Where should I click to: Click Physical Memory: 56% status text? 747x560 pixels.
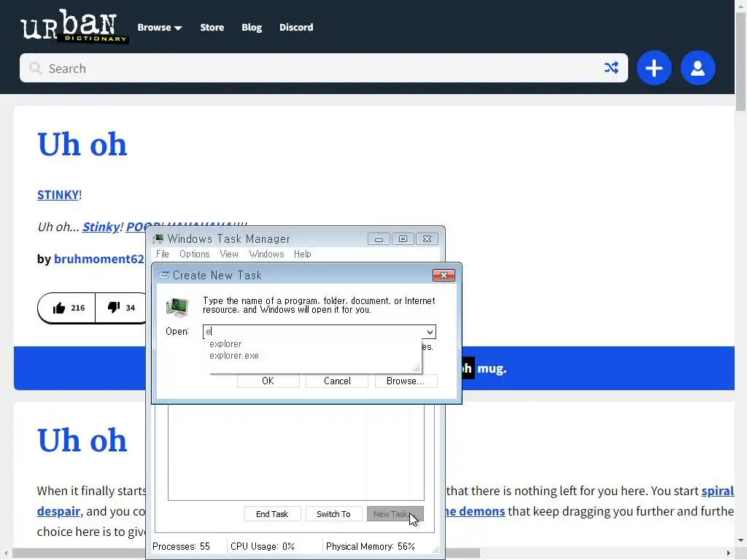(370, 546)
